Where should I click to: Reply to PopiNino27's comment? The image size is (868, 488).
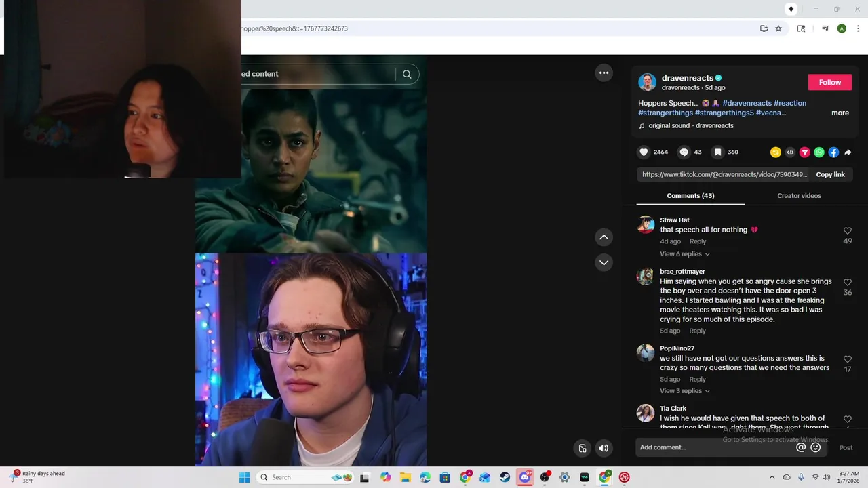point(698,380)
